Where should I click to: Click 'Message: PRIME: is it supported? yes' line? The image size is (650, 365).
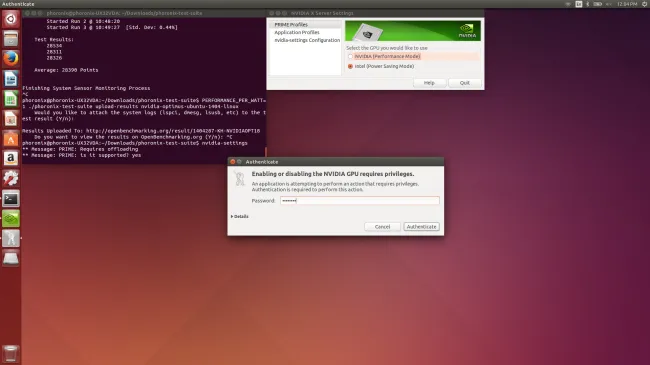pyautogui.click(x=82, y=156)
